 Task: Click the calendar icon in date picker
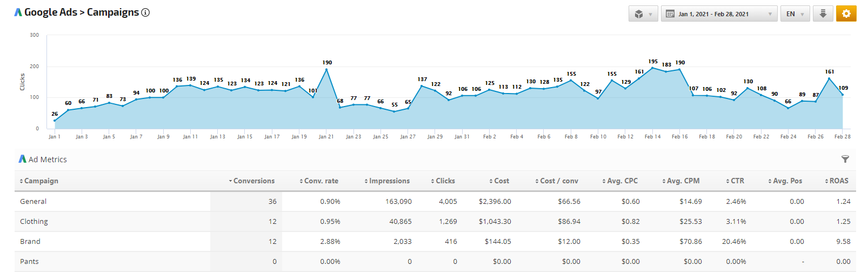[x=670, y=14]
